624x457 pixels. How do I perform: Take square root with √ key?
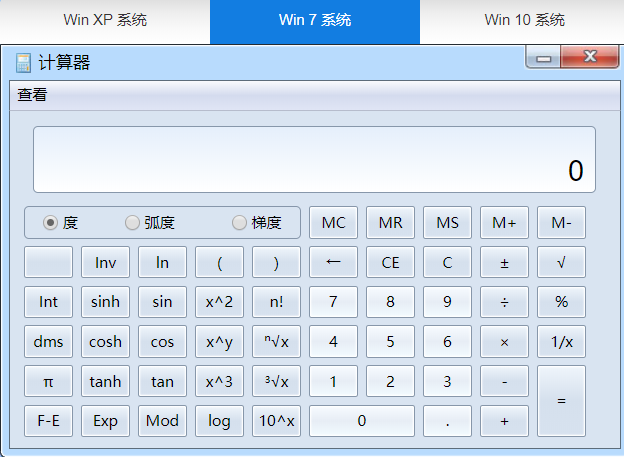[x=561, y=262]
